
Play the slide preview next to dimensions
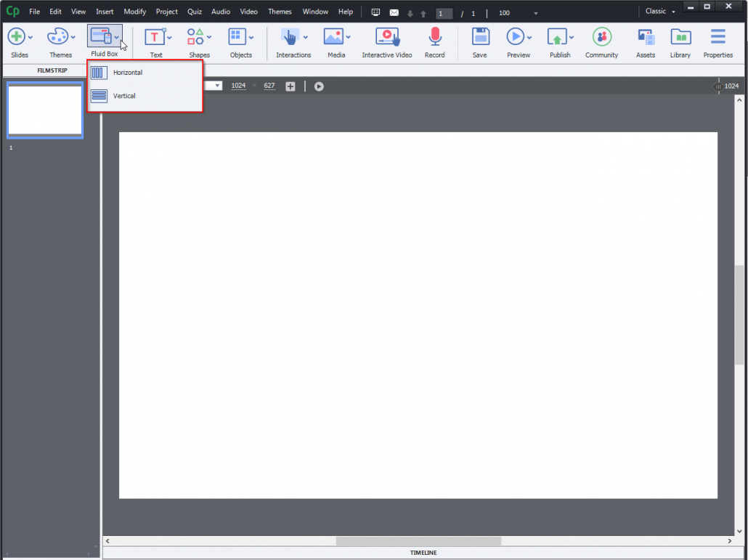pos(318,86)
